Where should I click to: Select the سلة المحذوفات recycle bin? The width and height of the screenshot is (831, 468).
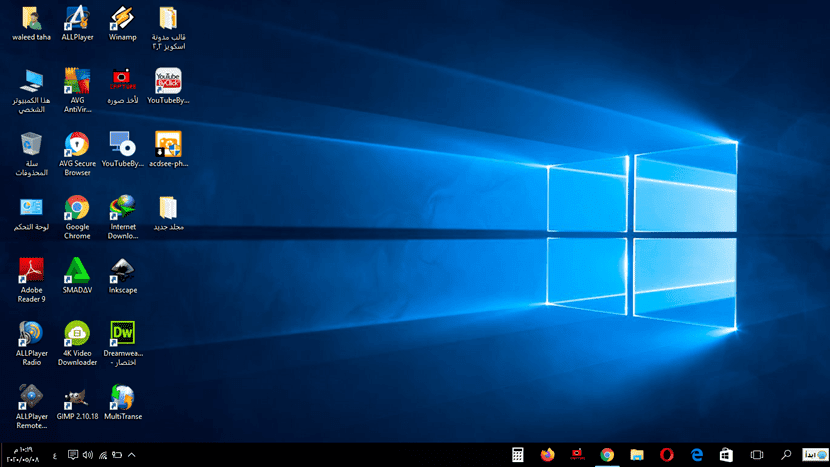coord(31,154)
